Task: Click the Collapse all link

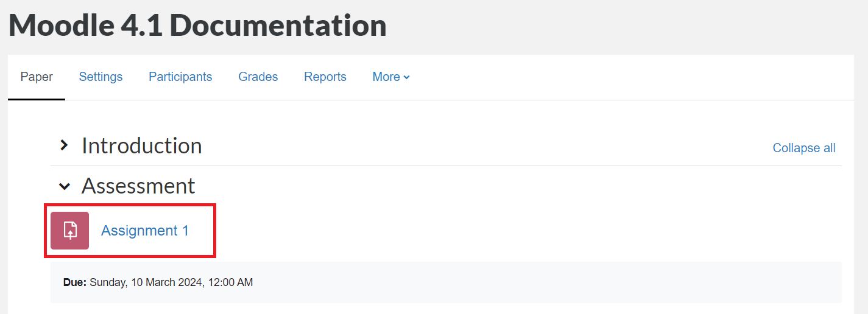Action: coord(804,148)
